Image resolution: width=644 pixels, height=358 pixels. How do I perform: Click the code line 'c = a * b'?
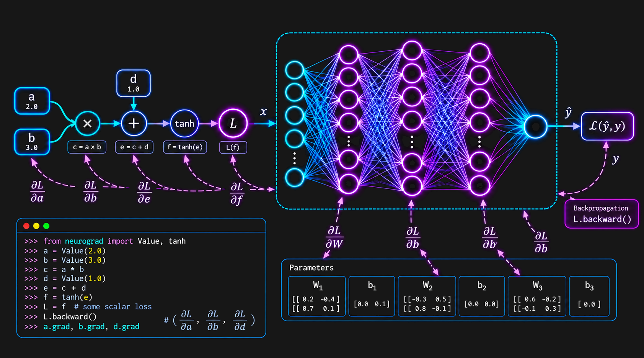point(64,270)
